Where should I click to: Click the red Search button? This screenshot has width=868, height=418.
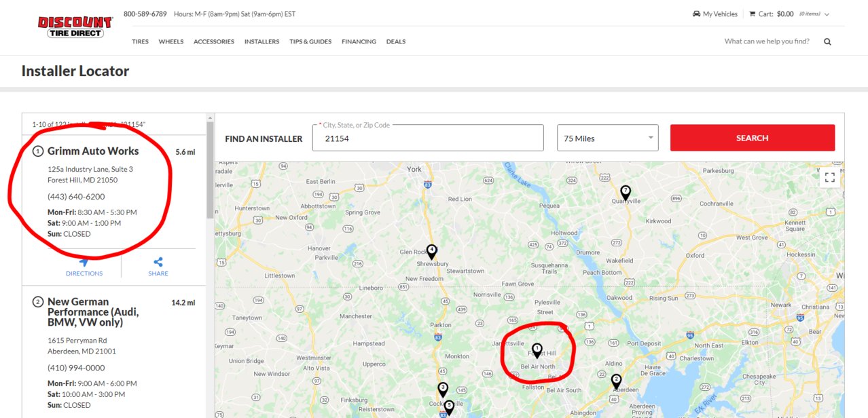[753, 138]
